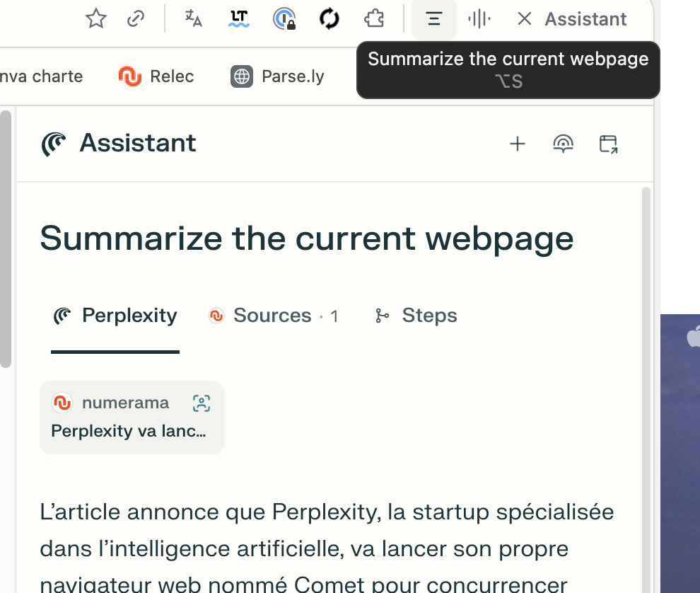Open the Parse.ly bookmark
Image resolution: width=700 pixels, height=593 pixels.
click(277, 76)
